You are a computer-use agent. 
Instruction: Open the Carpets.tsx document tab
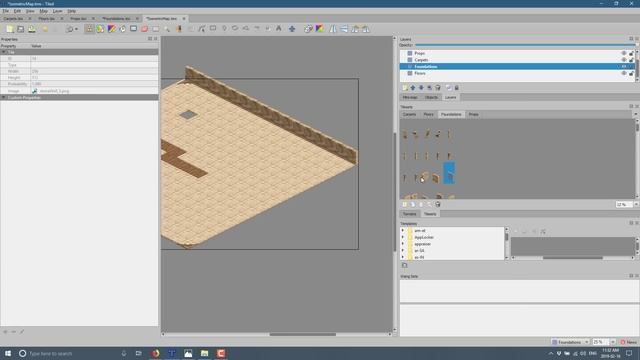(13, 19)
